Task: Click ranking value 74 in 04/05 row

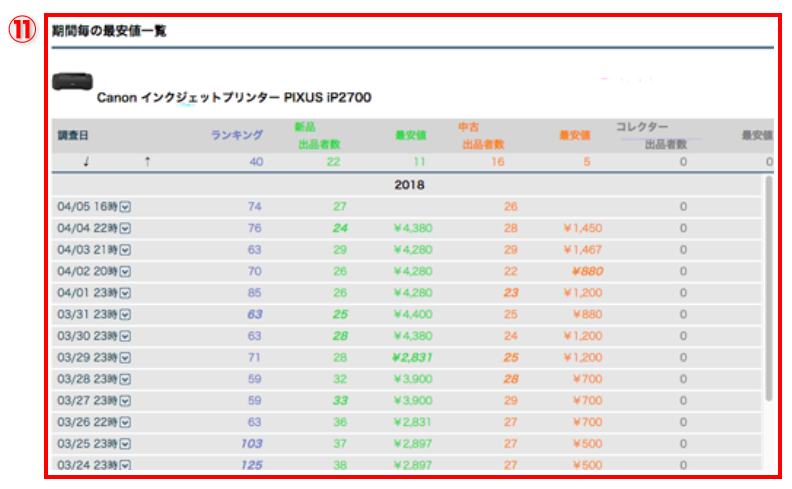Action: pyautogui.click(x=255, y=207)
